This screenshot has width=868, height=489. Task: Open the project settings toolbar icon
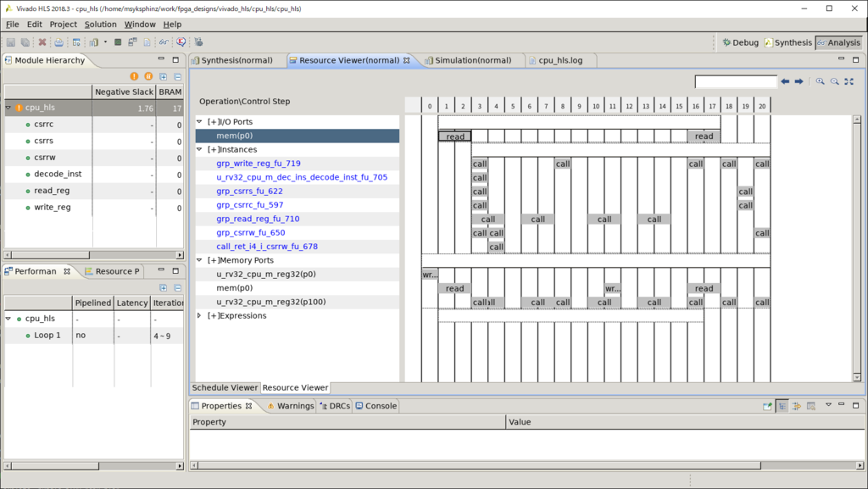(76, 42)
